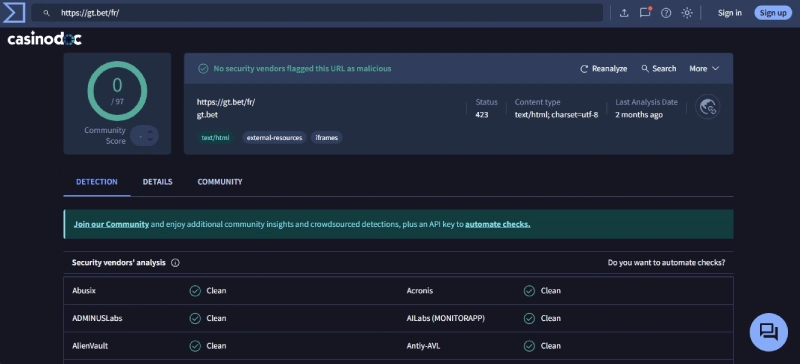
Task: Click the Clean check icon for AlienVault
Action: (x=195, y=346)
